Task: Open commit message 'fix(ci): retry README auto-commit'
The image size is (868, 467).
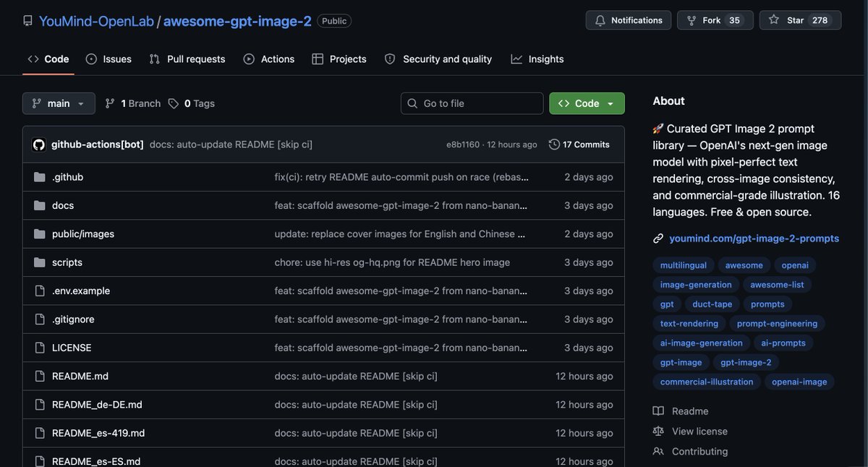Action: pos(401,177)
